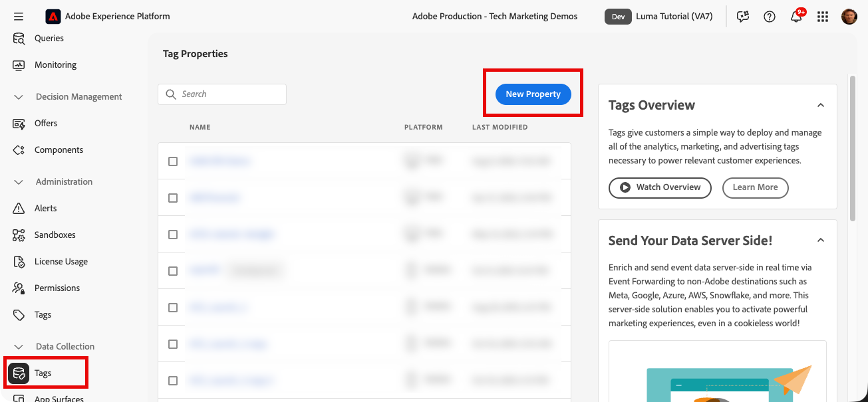Collapse the Decision Management section
This screenshot has height=402, width=868.
[x=19, y=97]
